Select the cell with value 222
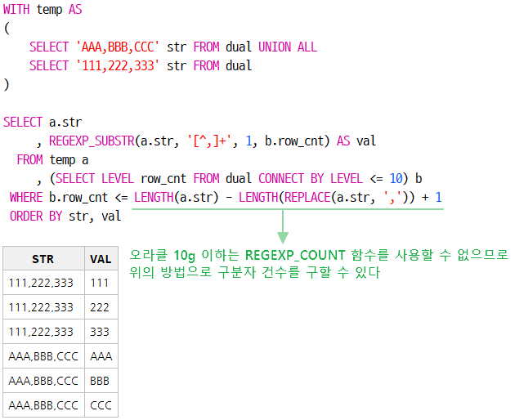515x420 pixels. coord(101,307)
